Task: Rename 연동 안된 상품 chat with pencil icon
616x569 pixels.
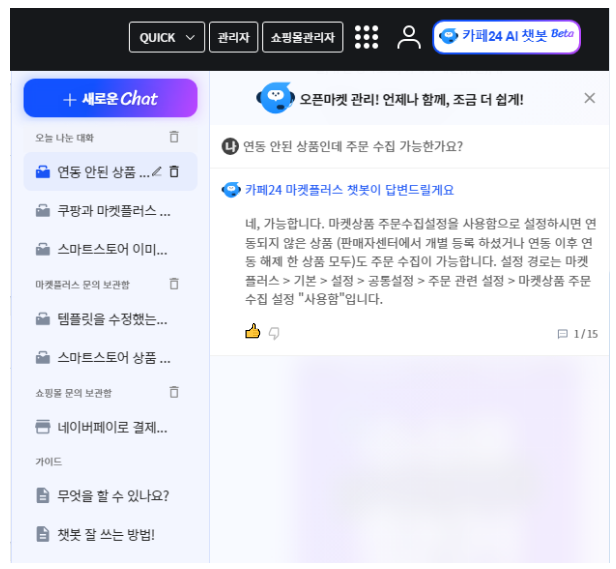Action: point(157,171)
